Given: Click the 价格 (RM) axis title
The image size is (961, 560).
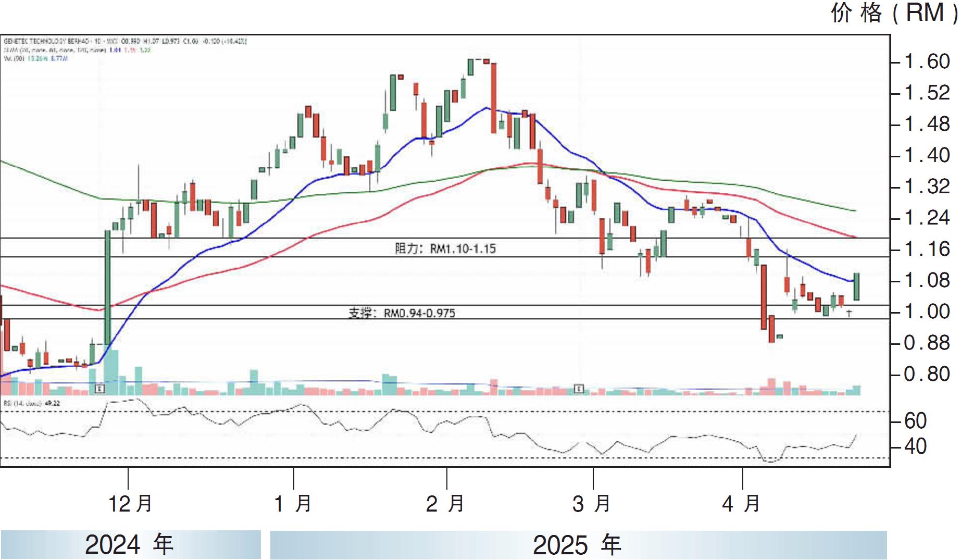Looking at the screenshot, I should tap(894, 13).
